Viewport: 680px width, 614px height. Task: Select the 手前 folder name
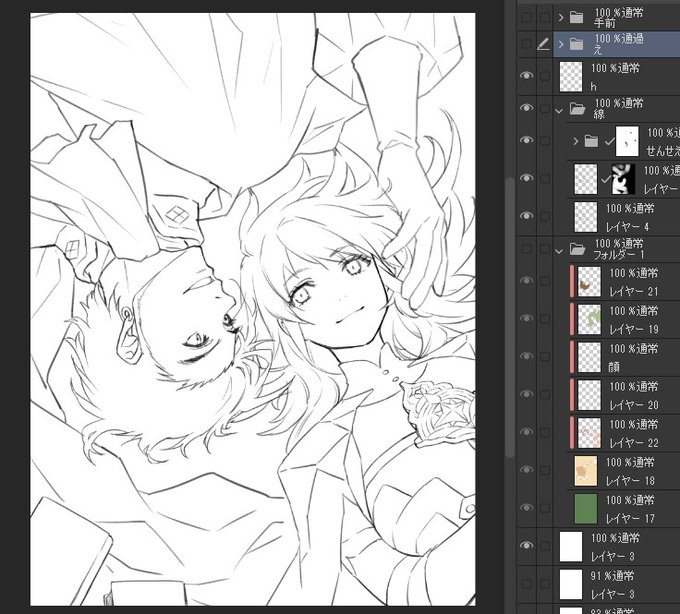coord(604,23)
